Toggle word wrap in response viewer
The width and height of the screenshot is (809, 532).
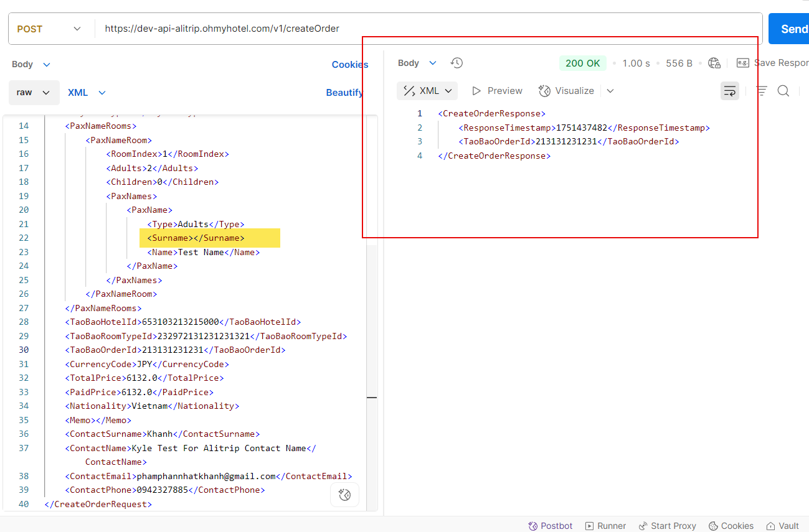click(x=729, y=91)
